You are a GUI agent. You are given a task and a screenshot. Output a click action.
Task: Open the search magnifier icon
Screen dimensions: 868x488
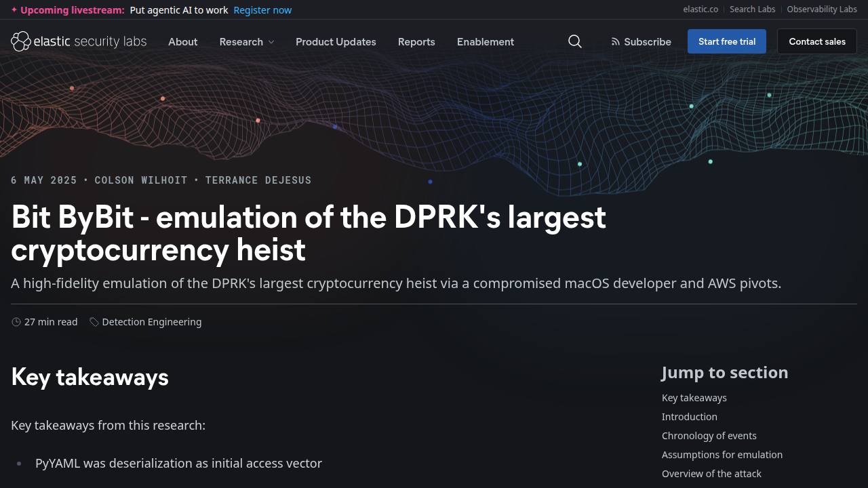[x=575, y=41]
